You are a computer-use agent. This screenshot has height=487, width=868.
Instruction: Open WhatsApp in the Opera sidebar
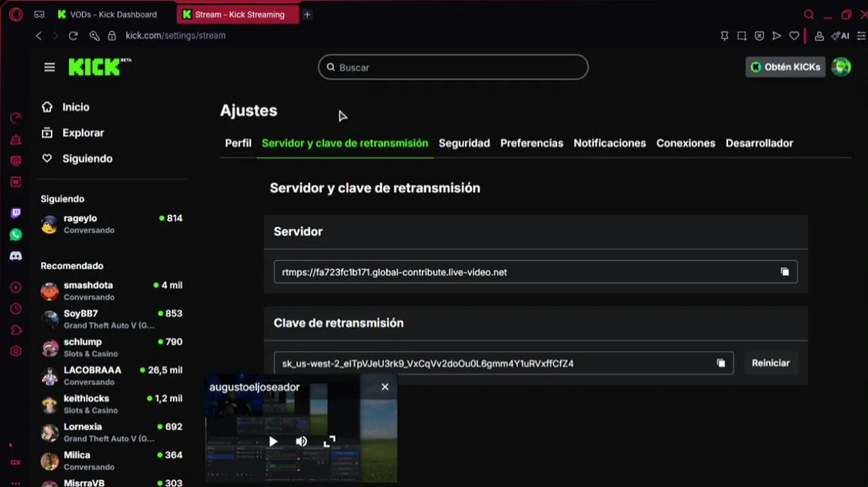pos(16,235)
